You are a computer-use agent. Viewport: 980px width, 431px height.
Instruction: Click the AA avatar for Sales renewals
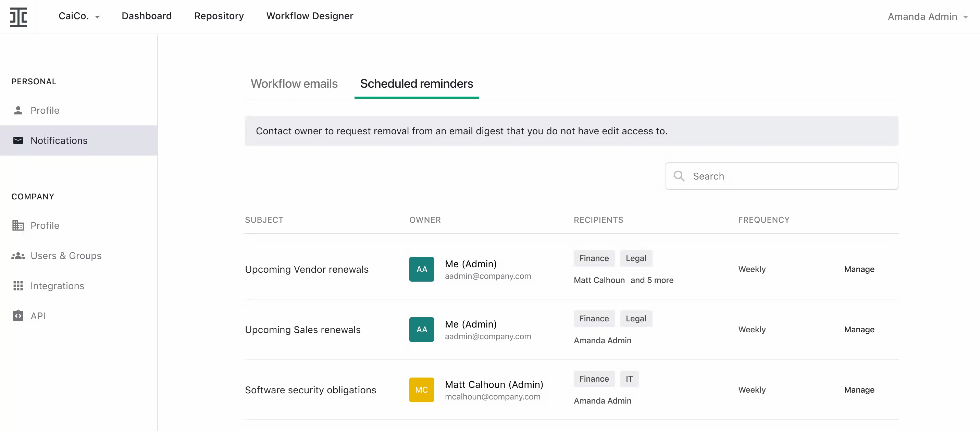tap(422, 330)
